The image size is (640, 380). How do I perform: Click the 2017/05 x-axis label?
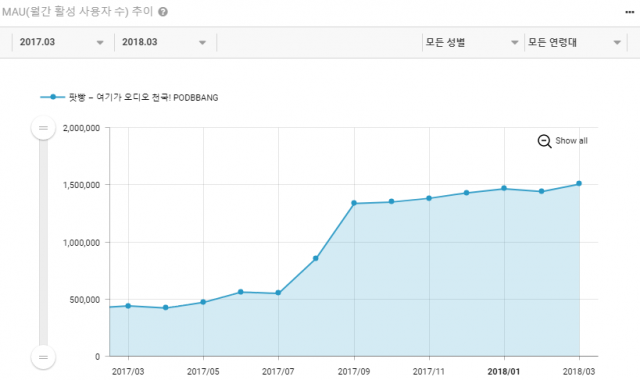(203, 372)
